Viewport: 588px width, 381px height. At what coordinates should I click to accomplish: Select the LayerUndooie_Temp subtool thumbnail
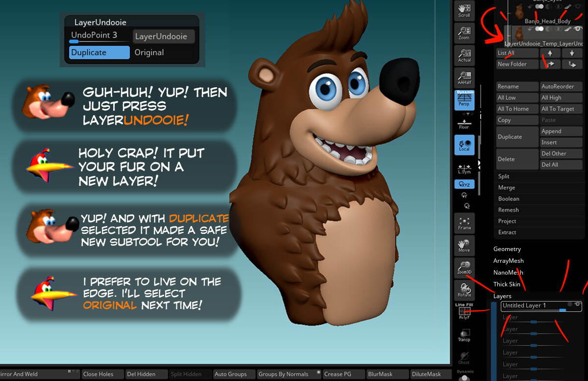pyautogui.click(x=518, y=35)
